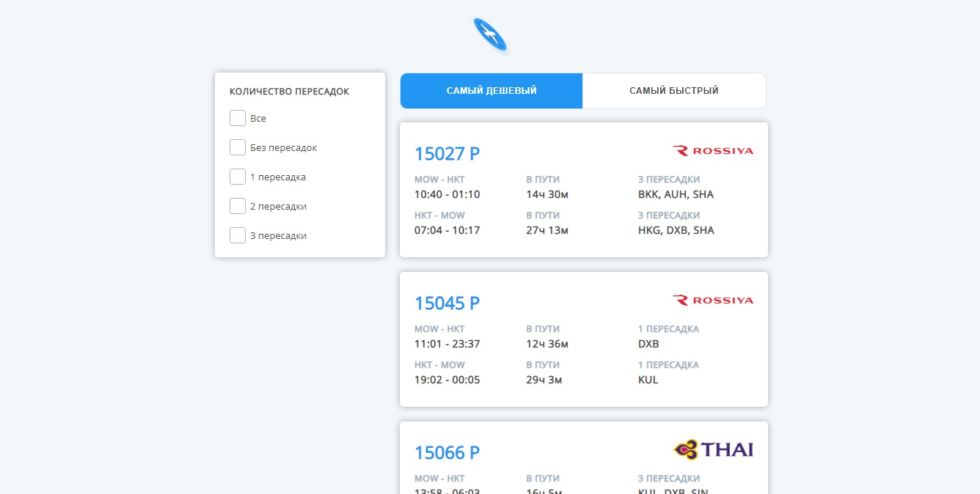Click Rossiya logo on 15027 ticket
Screen dimensions: 980x494
click(x=712, y=151)
